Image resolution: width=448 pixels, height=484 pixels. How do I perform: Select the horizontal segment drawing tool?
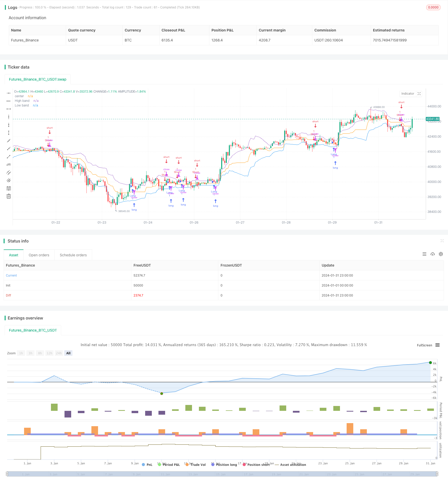click(x=9, y=109)
